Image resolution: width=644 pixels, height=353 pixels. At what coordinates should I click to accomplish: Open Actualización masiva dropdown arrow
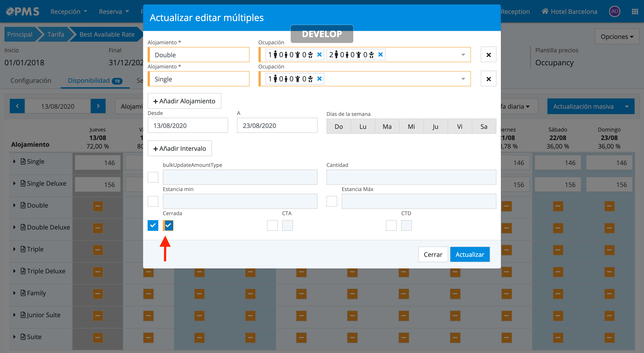point(627,106)
